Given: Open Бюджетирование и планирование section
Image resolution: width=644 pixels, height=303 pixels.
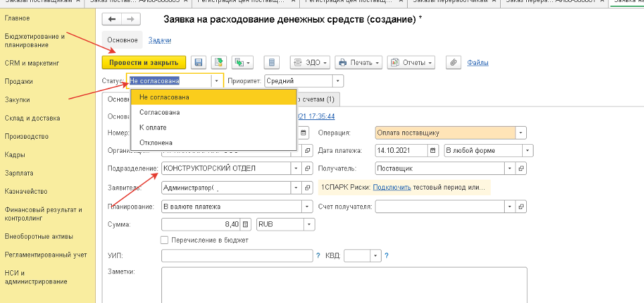Looking at the screenshot, I should pyautogui.click(x=35, y=40).
